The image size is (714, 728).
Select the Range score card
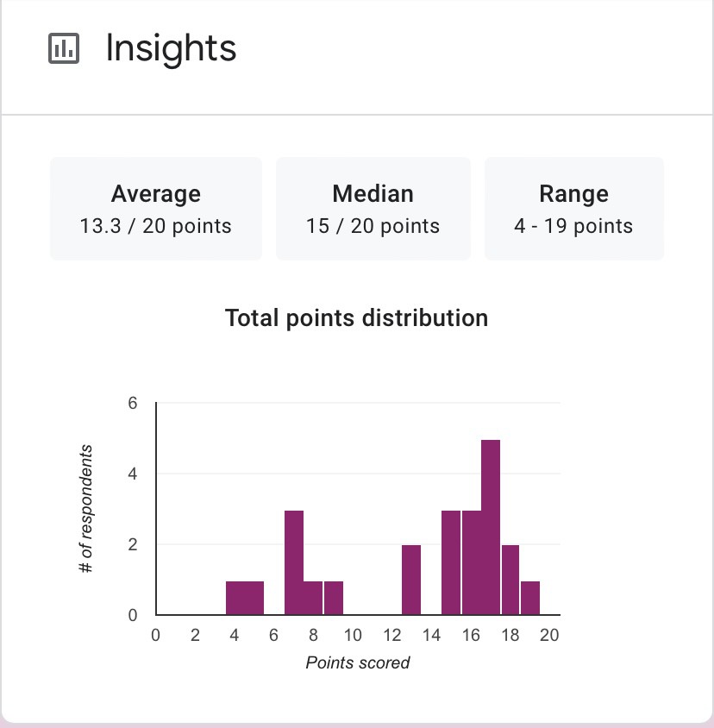pyautogui.click(x=573, y=209)
